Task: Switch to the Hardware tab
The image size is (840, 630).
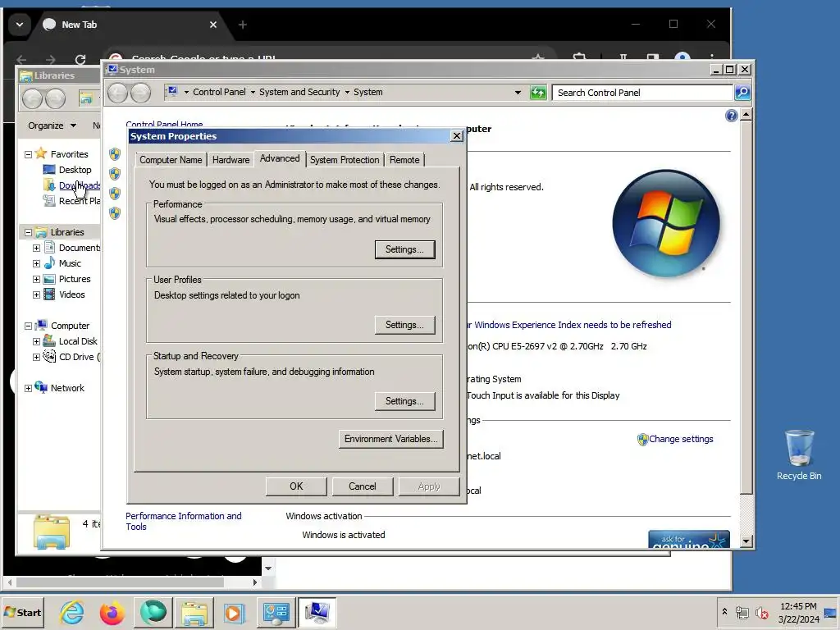Action: pos(231,160)
